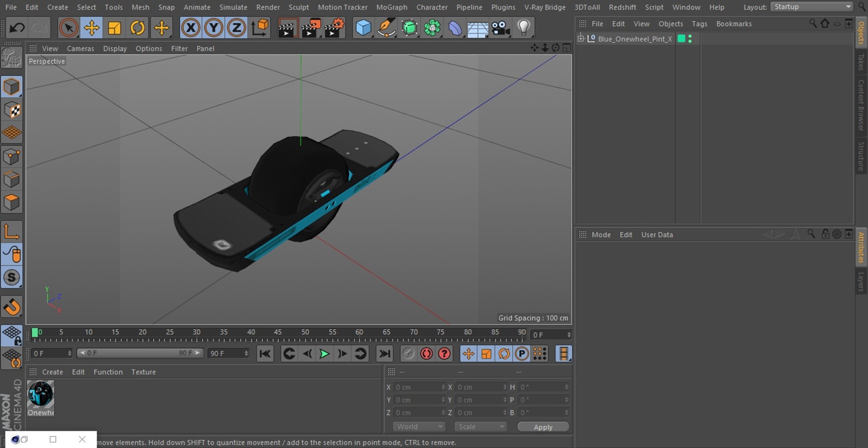Image resolution: width=868 pixels, height=448 pixels.
Task: Open the Simulate menu
Action: 233,7
